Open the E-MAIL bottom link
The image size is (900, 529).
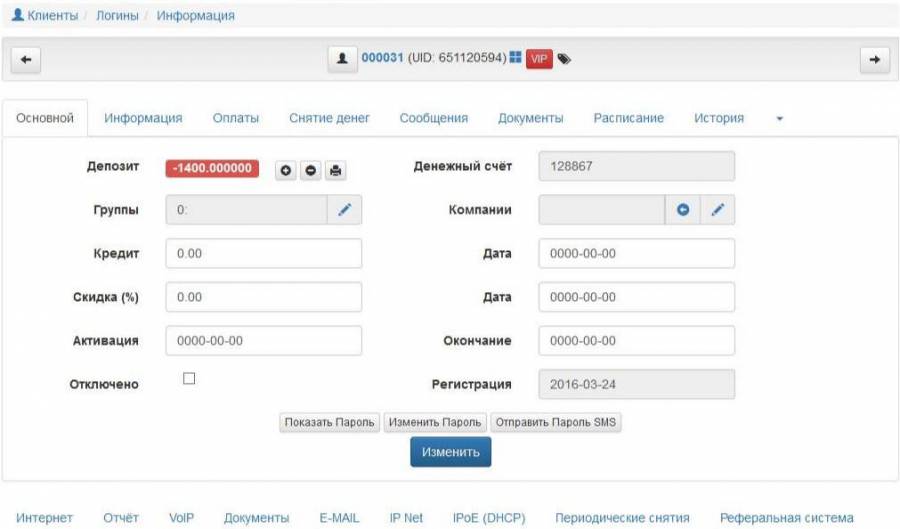tap(339, 518)
